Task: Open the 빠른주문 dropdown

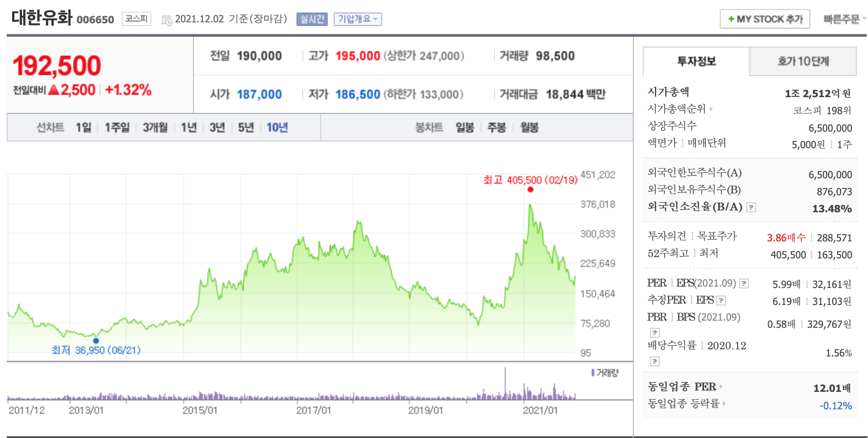Action: [845, 19]
